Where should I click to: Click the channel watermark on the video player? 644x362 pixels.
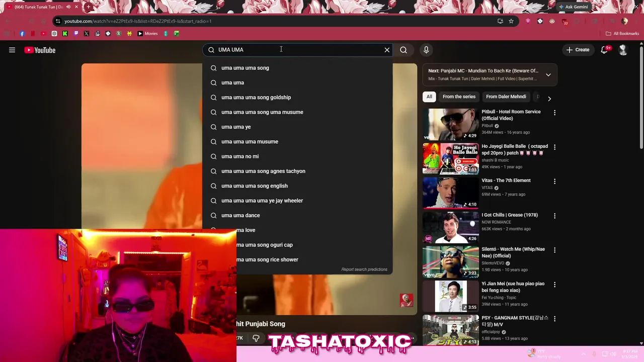click(x=407, y=300)
